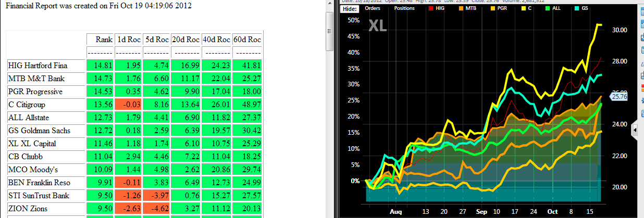The image size is (644, 218).
Task: Select the MTB M&T Bank row label
Action: pos(46,79)
